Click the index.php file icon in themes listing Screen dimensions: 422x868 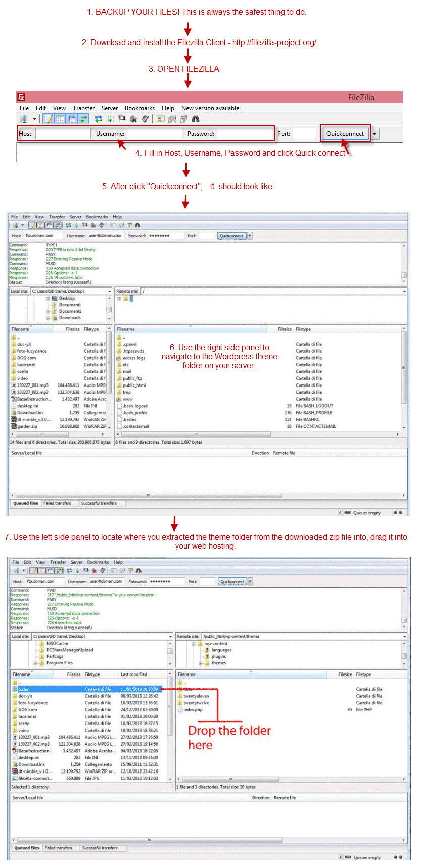pos(180,710)
